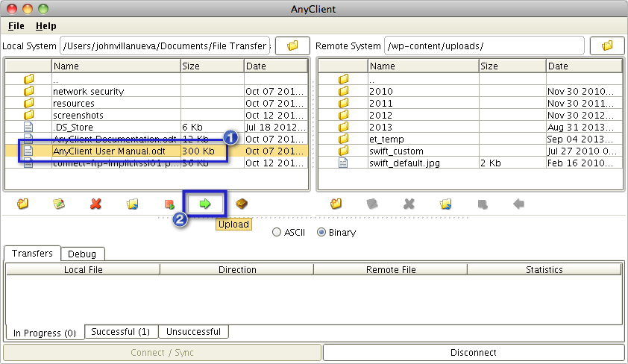Open the File menu
Image resolution: width=628 pixels, height=364 pixels.
(16, 26)
